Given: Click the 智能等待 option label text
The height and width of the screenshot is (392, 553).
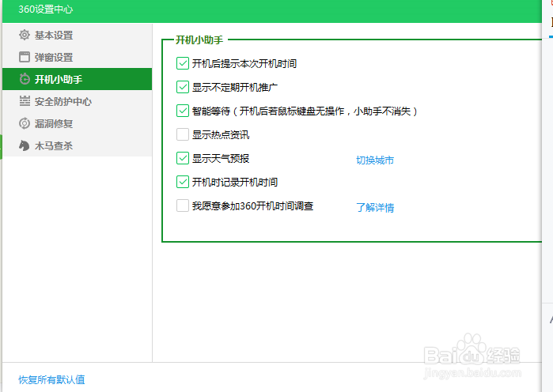Looking at the screenshot, I should click(305, 111).
